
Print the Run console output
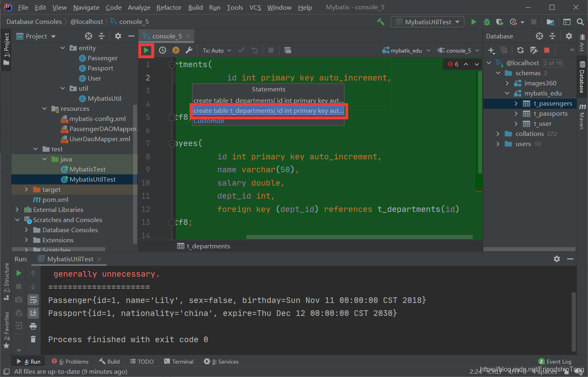click(x=33, y=326)
